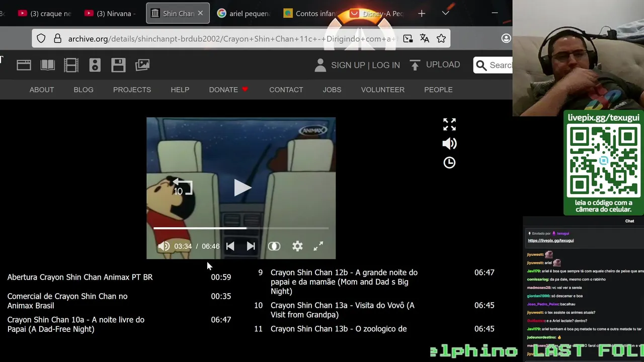Open the PROJECTS menu item
This screenshot has height=362, width=644.
point(132,89)
